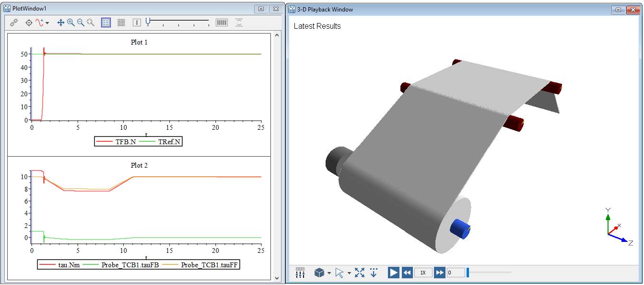Toggle the plot legend display

click(106, 23)
